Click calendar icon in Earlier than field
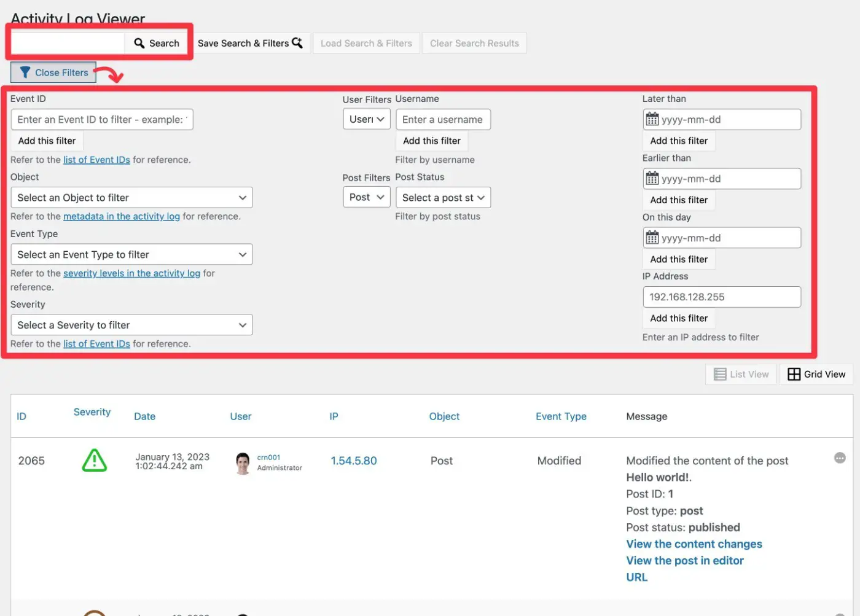The image size is (860, 616). 652,179
